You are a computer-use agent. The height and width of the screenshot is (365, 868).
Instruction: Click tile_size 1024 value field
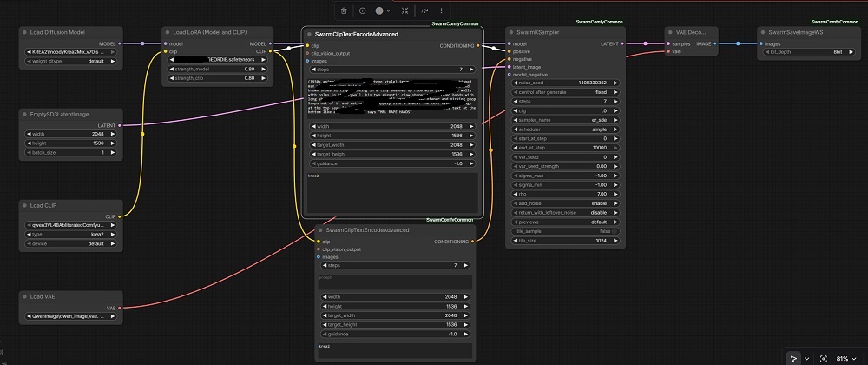pos(566,241)
